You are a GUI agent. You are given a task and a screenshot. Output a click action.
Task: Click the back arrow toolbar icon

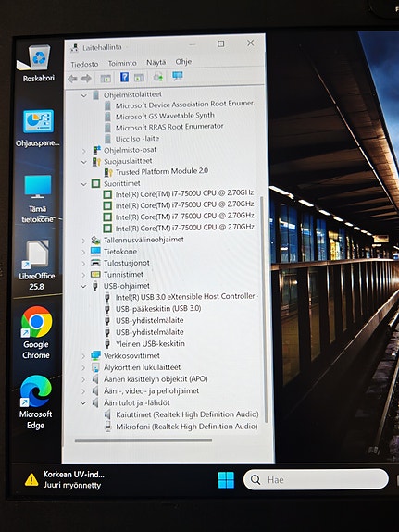pyautogui.click(x=72, y=79)
